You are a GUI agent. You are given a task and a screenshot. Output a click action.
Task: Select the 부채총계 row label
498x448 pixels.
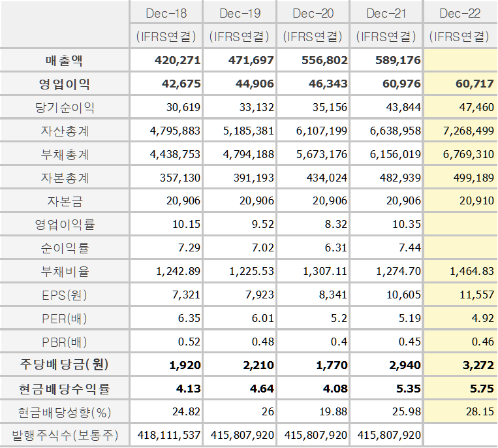65,154
